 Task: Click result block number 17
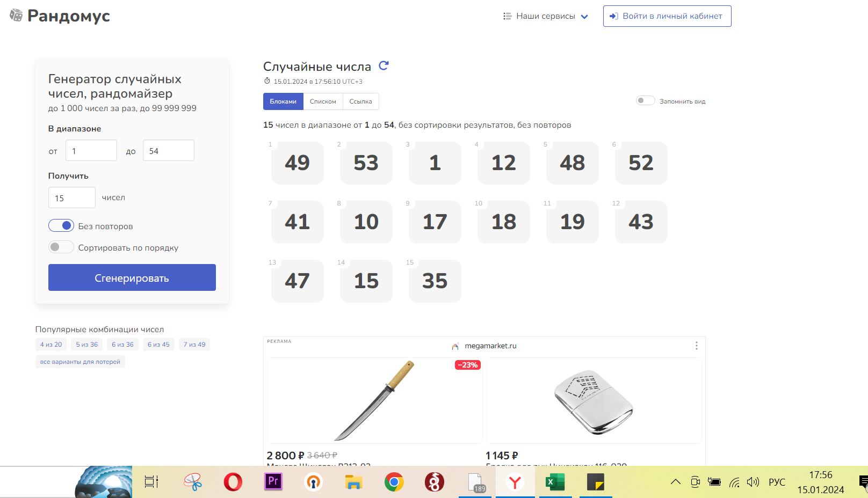[x=435, y=222]
